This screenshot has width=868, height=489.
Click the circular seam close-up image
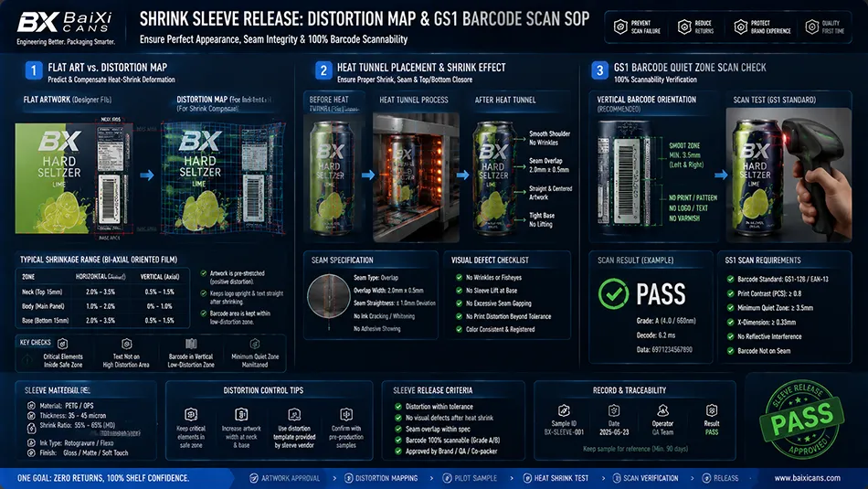pyautogui.click(x=329, y=296)
